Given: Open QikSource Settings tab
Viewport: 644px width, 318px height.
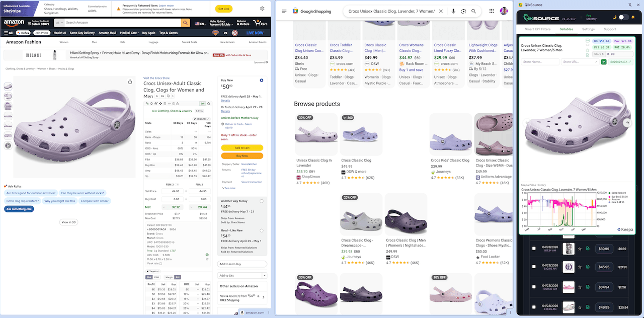Looking at the screenshot, I should (x=588, y=29).
